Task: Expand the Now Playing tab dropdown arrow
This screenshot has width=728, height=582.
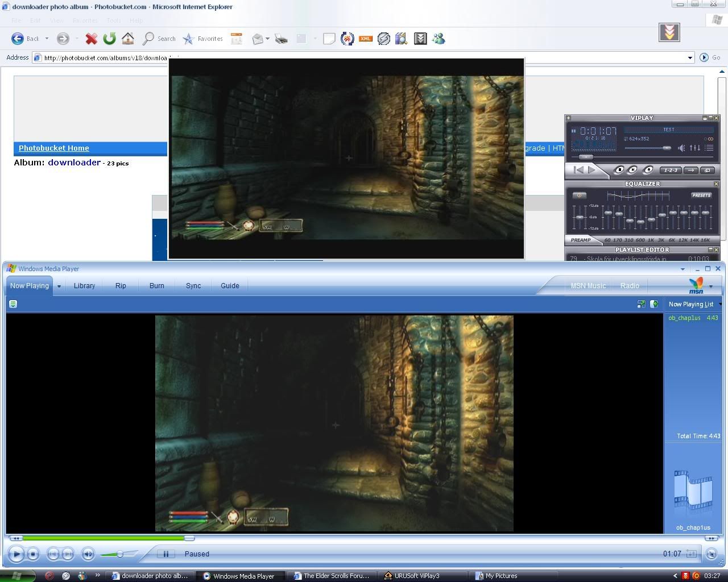Action: point(59,286)
